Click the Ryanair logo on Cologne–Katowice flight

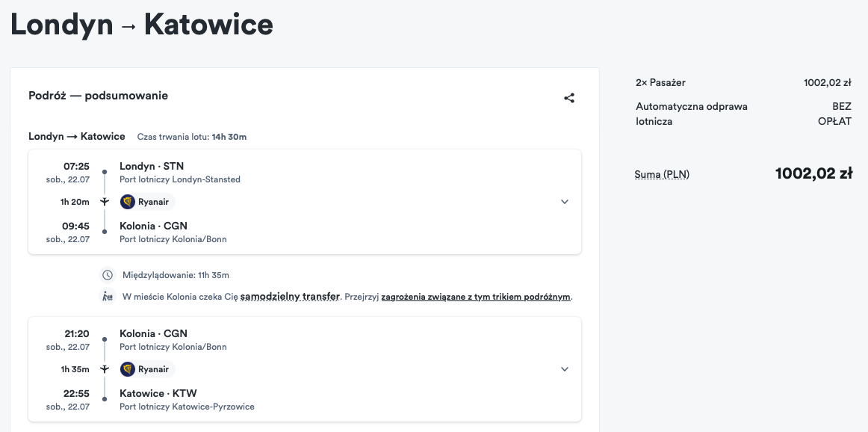[x=128, y=369]
